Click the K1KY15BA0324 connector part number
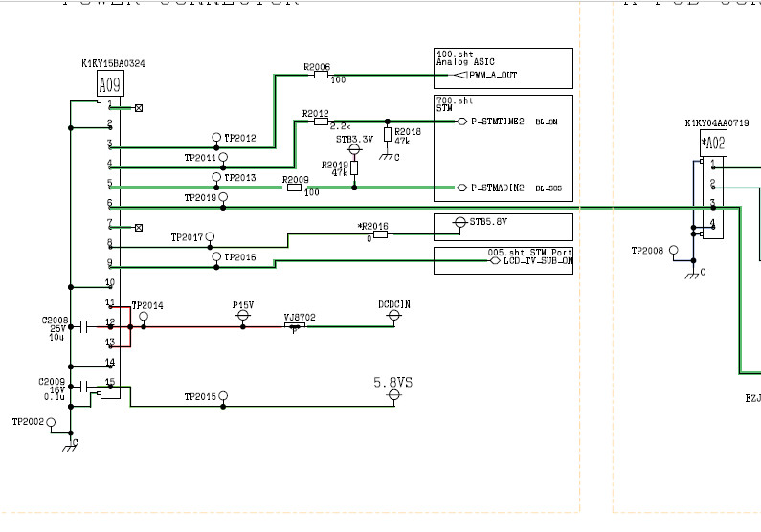 pyautogui.click(x=113, y=63)
